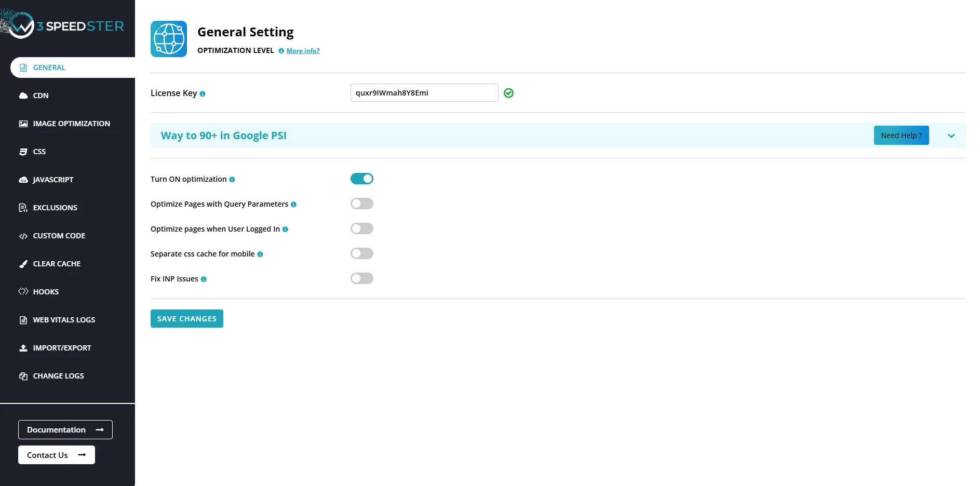Click into the License Key input field
This screenshot has height=486, width=980.
click(424, 93)
